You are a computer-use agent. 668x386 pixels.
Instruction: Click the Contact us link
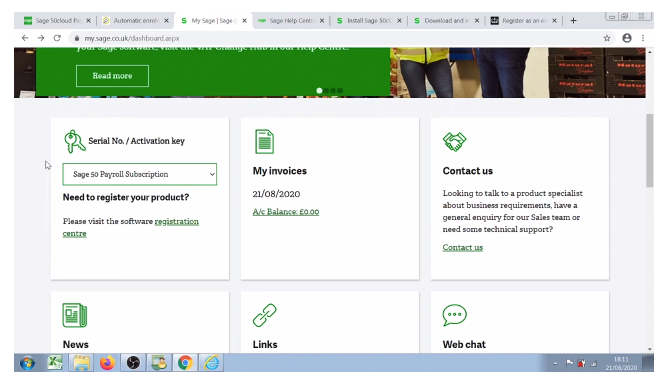pyautogui.click(x=463, y=248)
